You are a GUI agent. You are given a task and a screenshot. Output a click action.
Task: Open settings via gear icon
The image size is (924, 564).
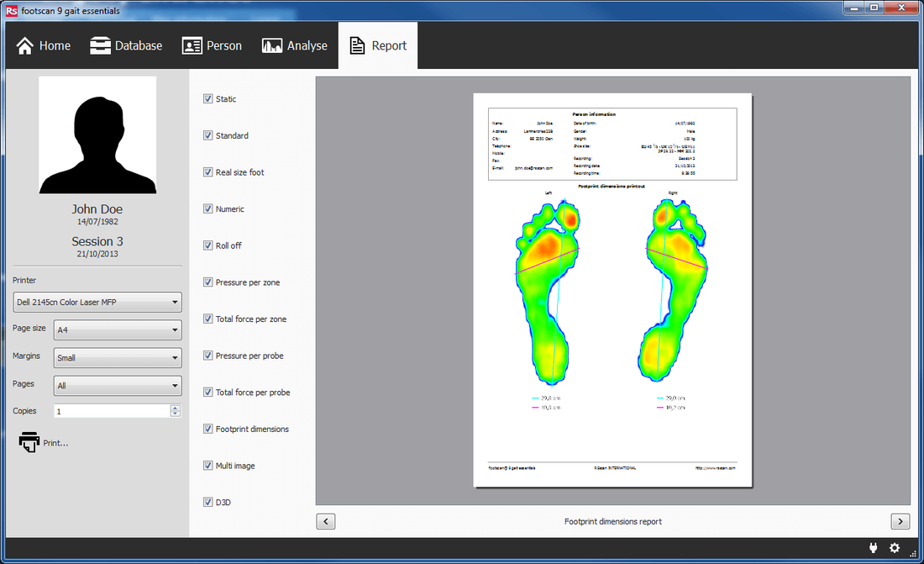(x=895, y=547)
